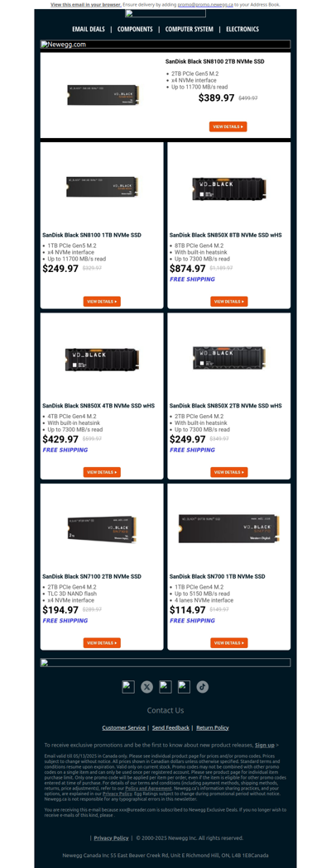
Task: Open the X (Twitter) social icon
Action: [146, 687]
